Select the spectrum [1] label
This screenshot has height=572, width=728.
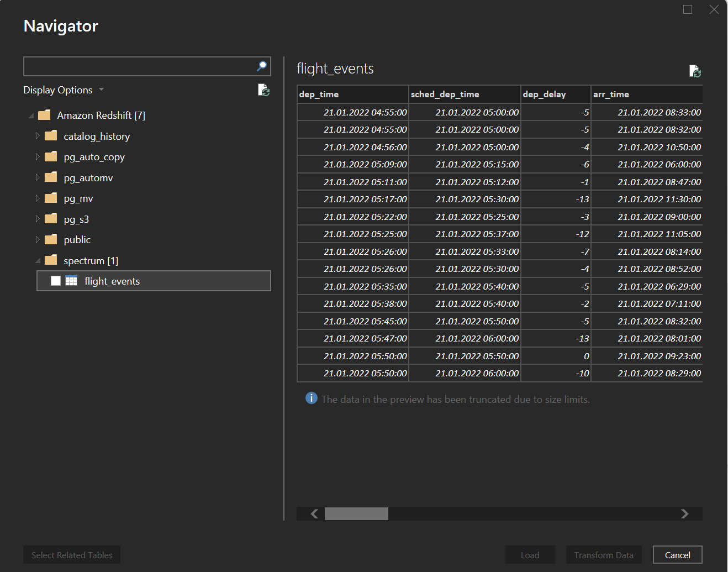91,261
